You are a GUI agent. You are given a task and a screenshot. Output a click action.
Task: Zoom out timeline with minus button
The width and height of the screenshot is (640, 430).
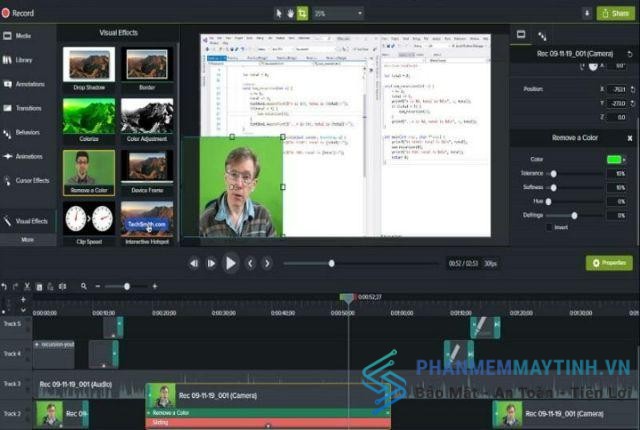click(98, 286)
